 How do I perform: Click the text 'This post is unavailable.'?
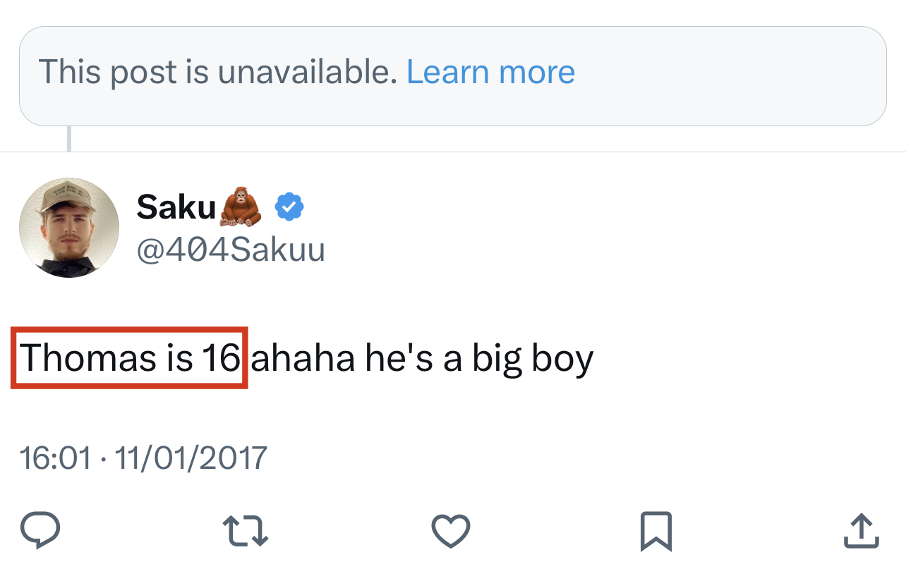(x=217, y=72)
